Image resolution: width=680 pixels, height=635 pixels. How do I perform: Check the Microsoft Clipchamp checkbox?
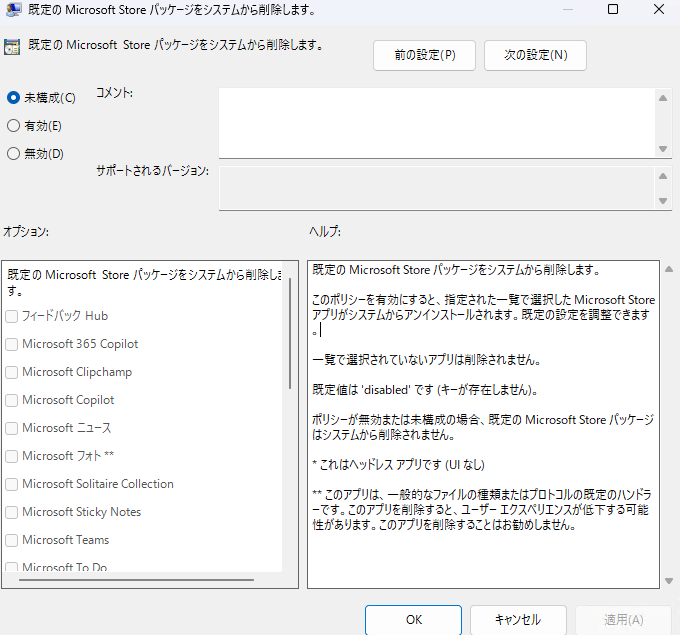(x=12, y=372)
